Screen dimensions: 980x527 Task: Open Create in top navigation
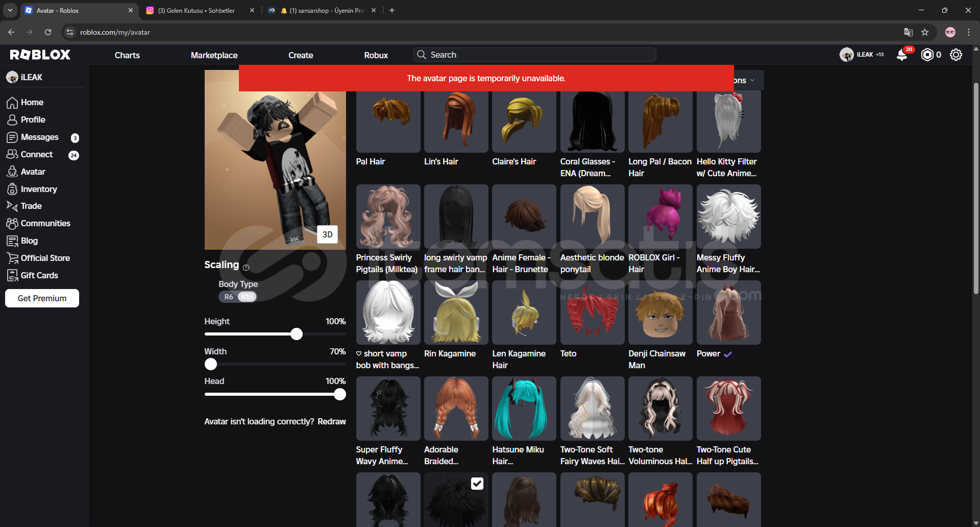point(301,55)
